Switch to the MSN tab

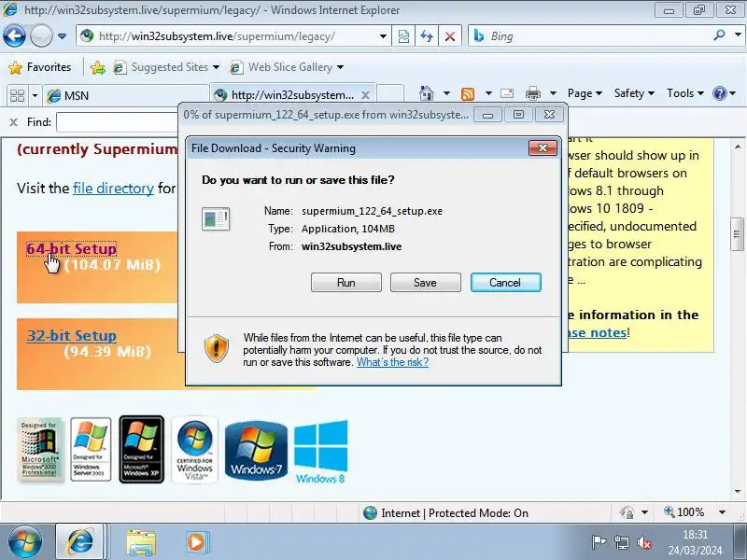pos(125,96)
